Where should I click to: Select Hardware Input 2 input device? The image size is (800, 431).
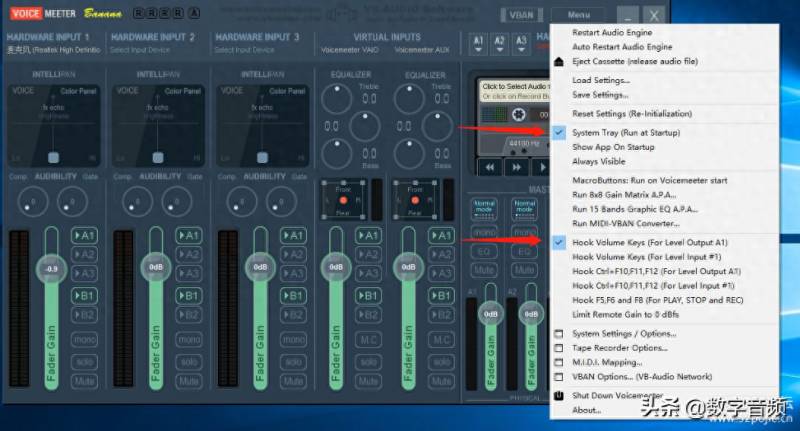140,50
